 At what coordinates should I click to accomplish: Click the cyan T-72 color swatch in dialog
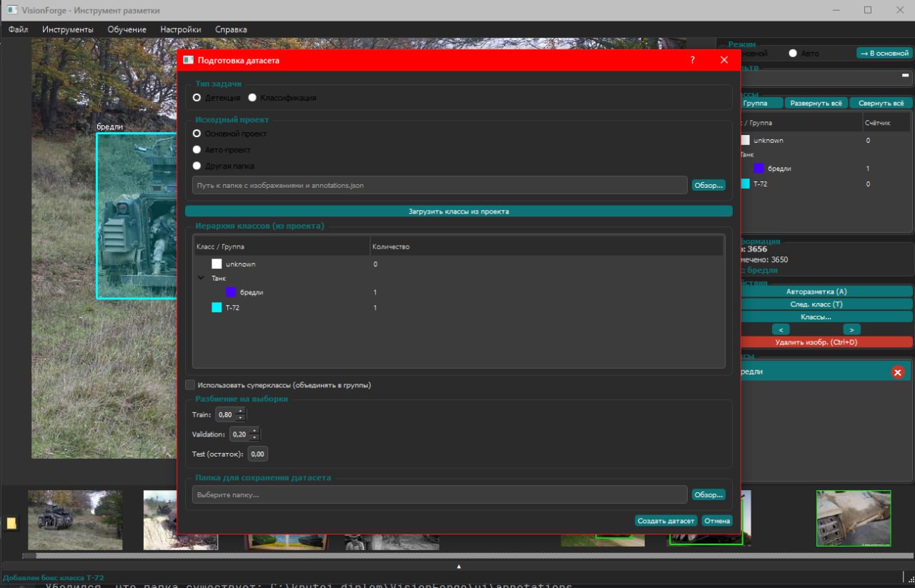(217, 307)
